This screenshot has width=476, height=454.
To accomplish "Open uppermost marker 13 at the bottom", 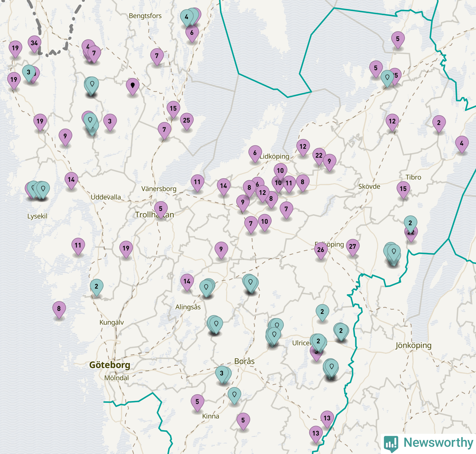I will point(327,419).
